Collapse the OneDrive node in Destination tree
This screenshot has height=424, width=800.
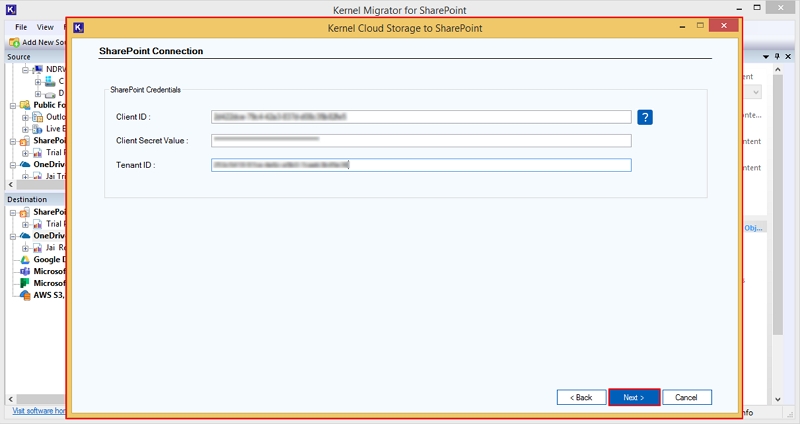[x=13, y=236]
